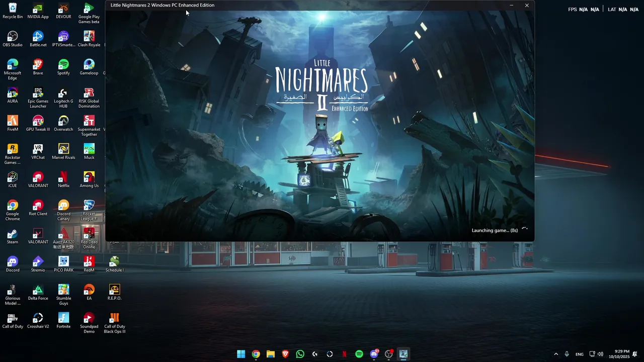This screenshot has width=644, height=362.
Task: Select the OBS Studio desktop icon
Action: (13, 39)
